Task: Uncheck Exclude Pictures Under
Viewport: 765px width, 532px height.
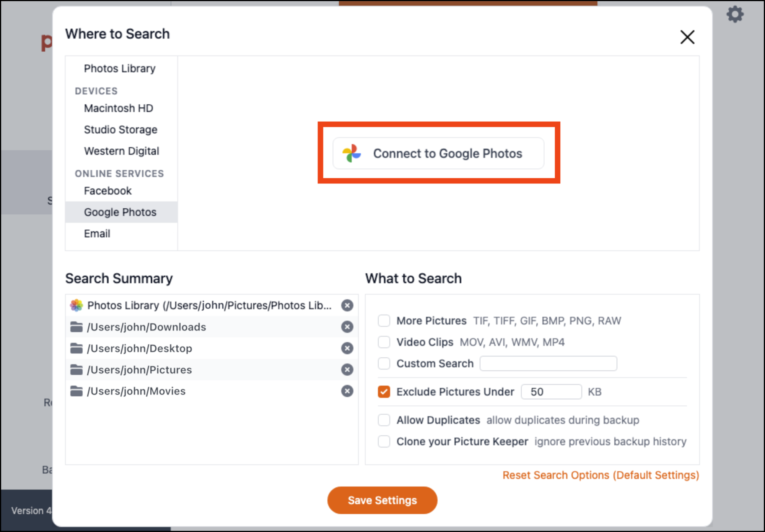Action: (384, 391)
